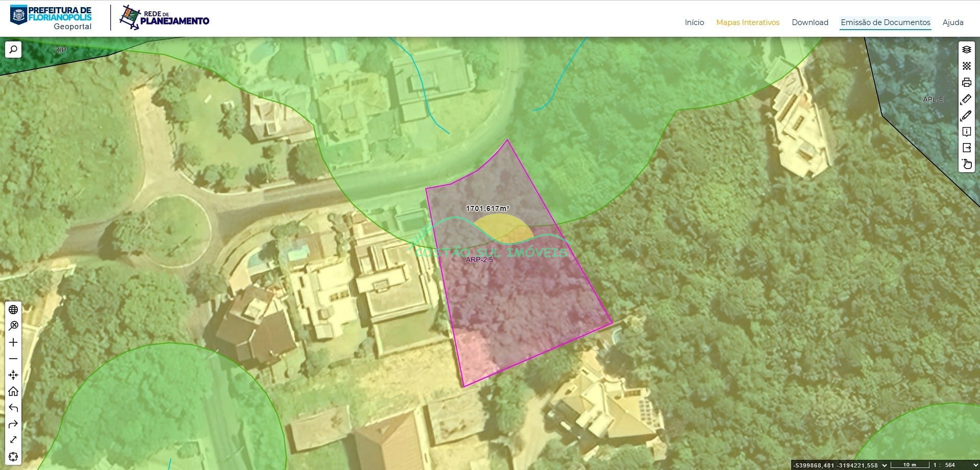The height and width of the screenshot is (470, 980).
Task: Open the Mapas Interativos menu
Action: click(747, 22)
